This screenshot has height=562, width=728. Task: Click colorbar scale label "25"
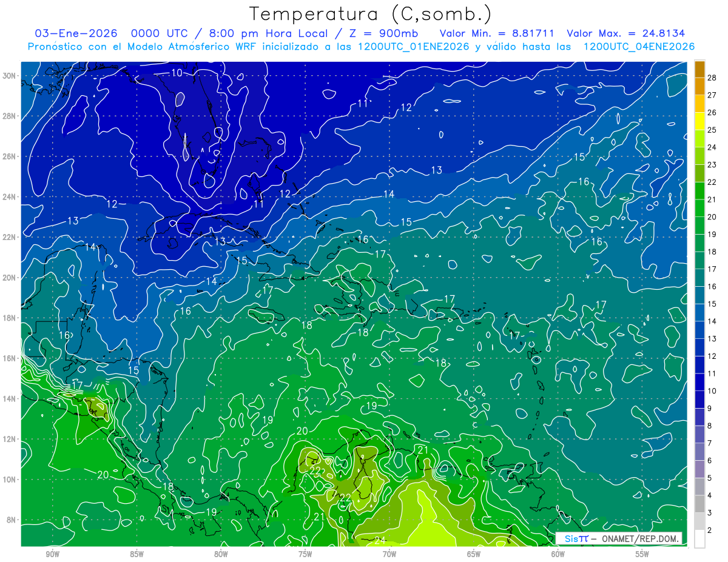713,130
